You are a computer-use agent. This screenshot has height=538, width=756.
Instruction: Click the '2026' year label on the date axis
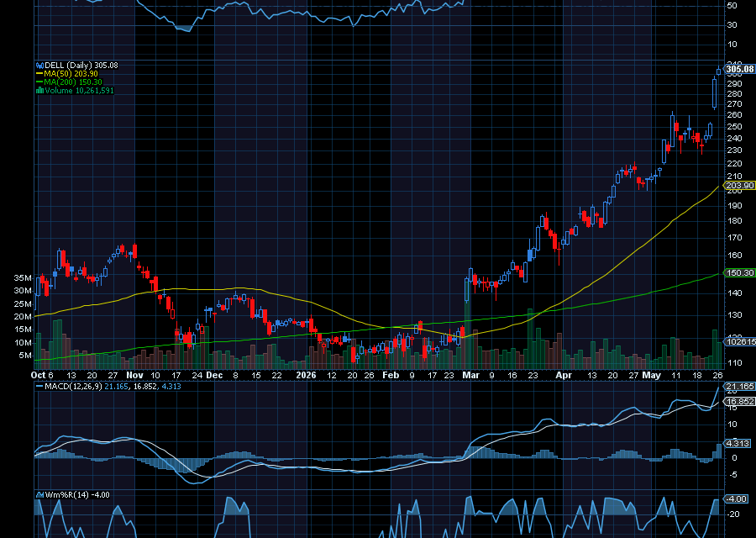tap(306, 376)
